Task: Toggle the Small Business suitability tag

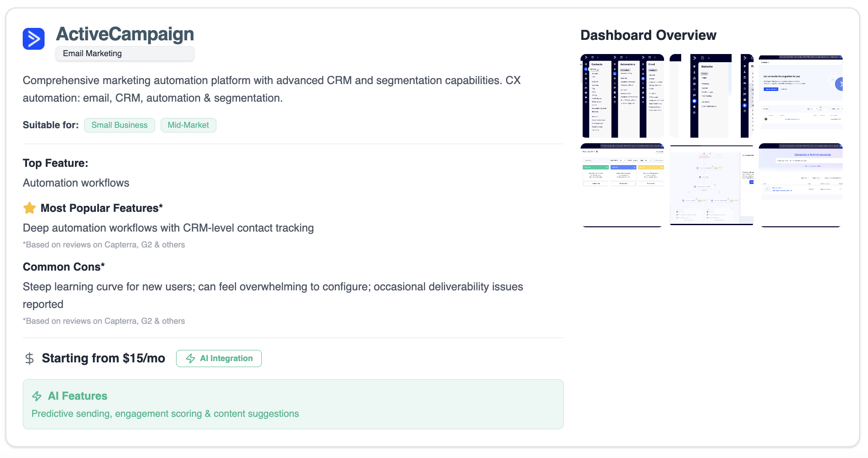Action: (119, 125)
